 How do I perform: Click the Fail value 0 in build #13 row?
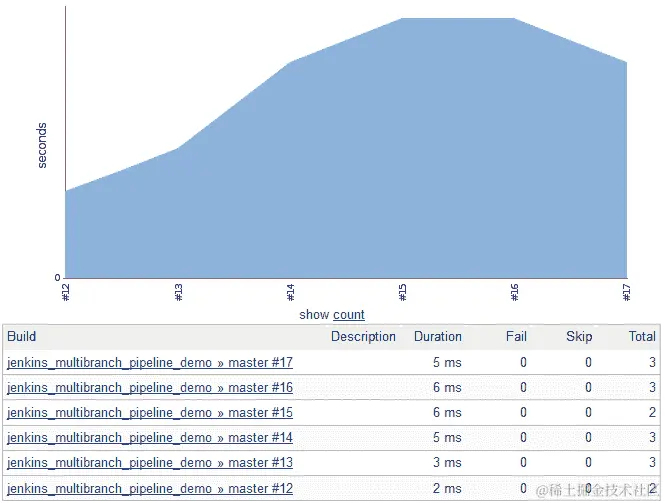[x=523, y=463]
